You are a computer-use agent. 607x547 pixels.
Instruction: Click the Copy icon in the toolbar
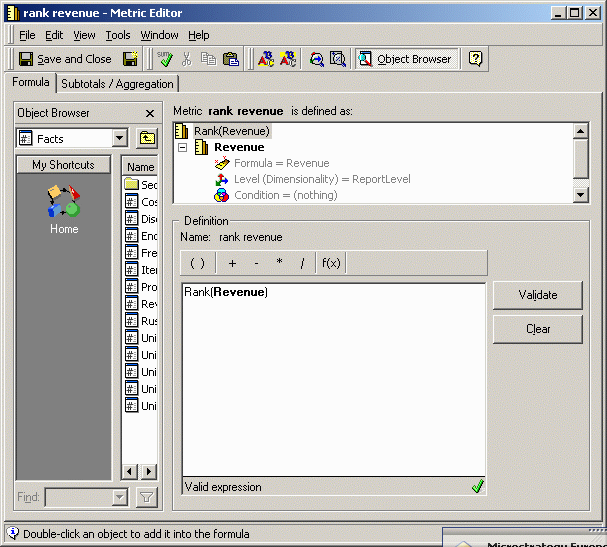pyautogui.click(x=209, y=59)
